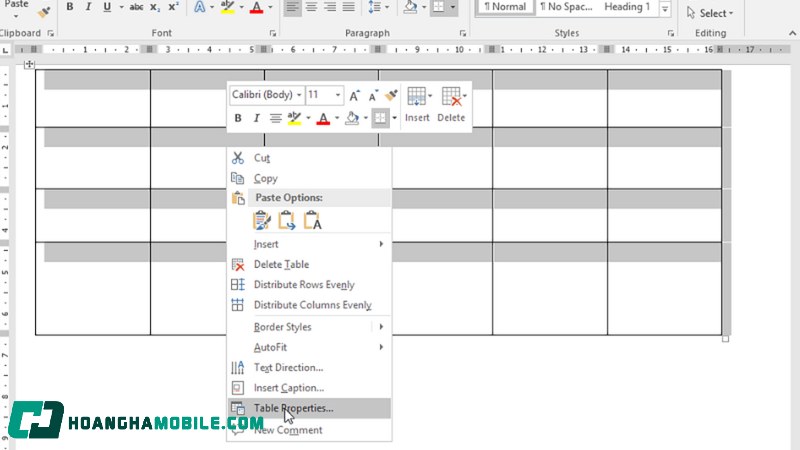Screen dimensions: 800x450
Task: Justify text in ribbon Paragraph group
Action: 349,7
